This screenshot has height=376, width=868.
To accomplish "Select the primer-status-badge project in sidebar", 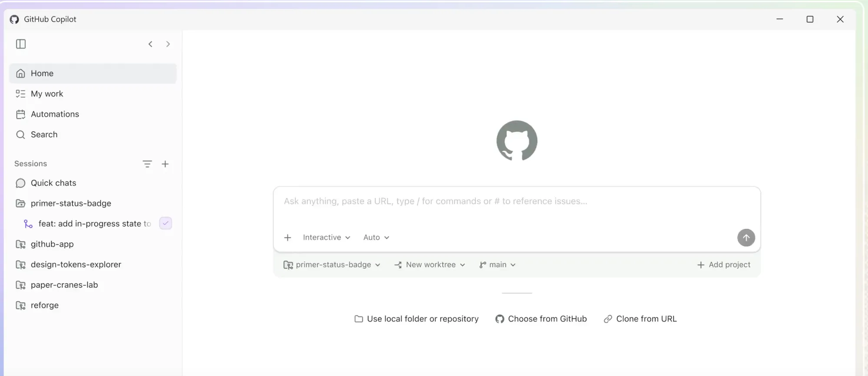I will (x=93, y=204).
